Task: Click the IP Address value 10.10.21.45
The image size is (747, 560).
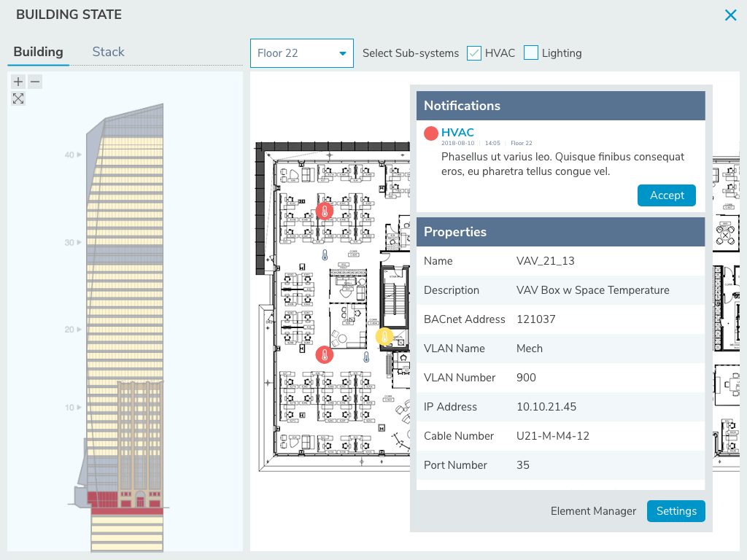Action: pyautogui.click(x=546, y=407)
